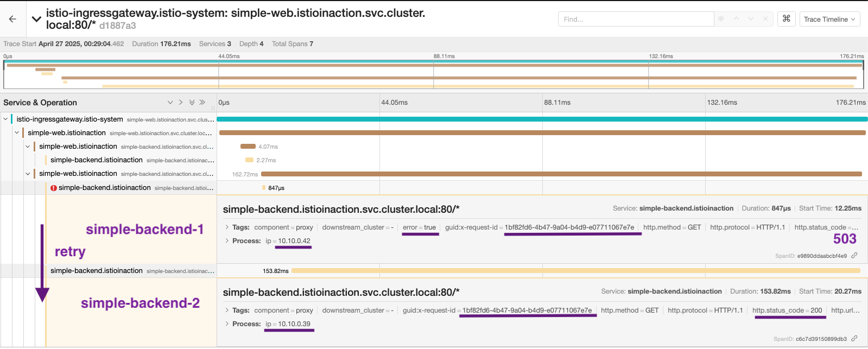Click the trace ID d1887a3 in the title
The height and width of the screenshot is (349, 868).
click(118, 26)
